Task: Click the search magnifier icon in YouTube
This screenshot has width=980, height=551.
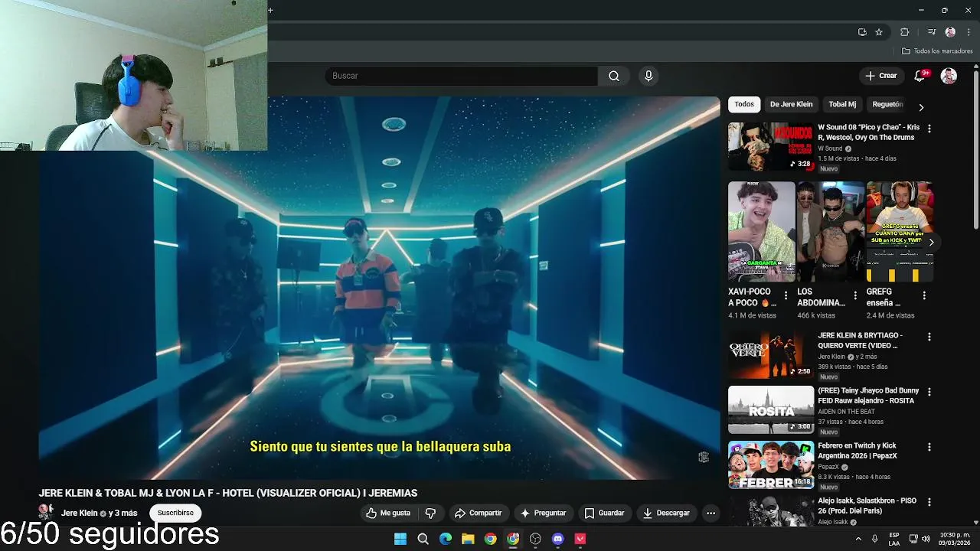Action: tap(614, 76)
